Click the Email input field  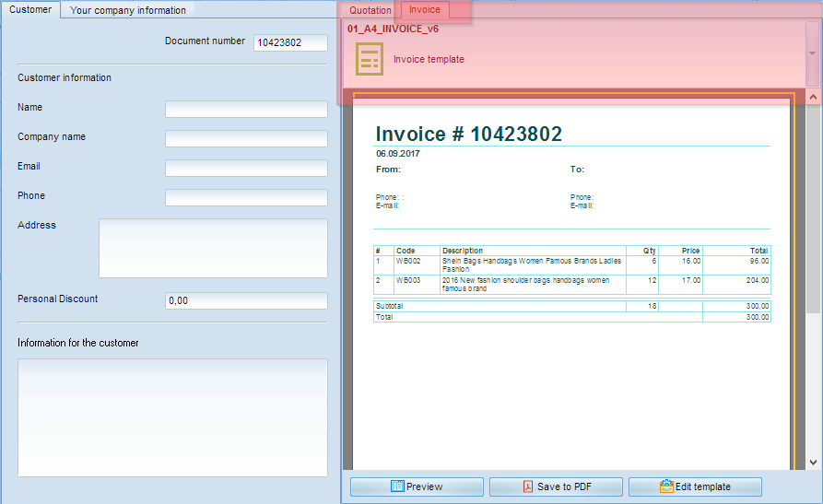click(246, 168)
